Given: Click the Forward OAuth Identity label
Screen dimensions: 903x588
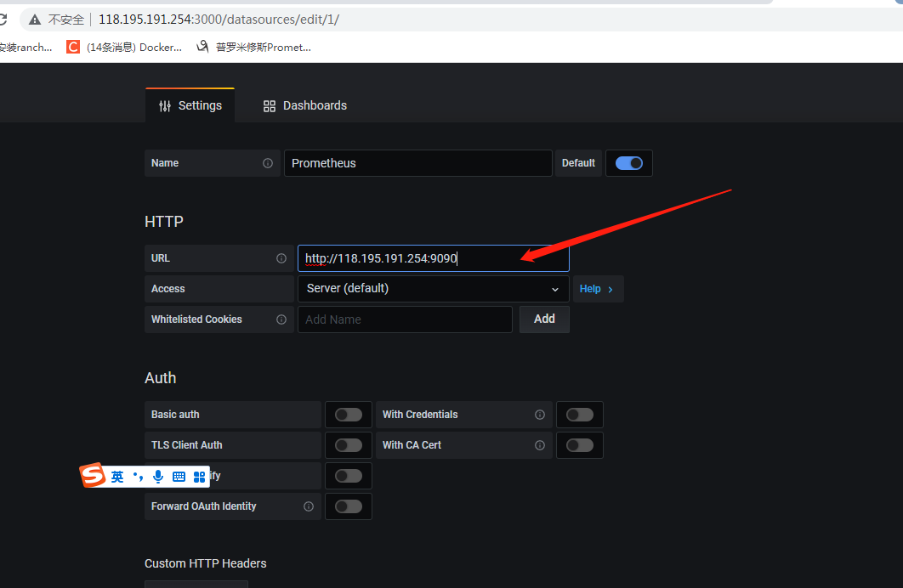Looking at the screenshot, I should coord(203,506).
